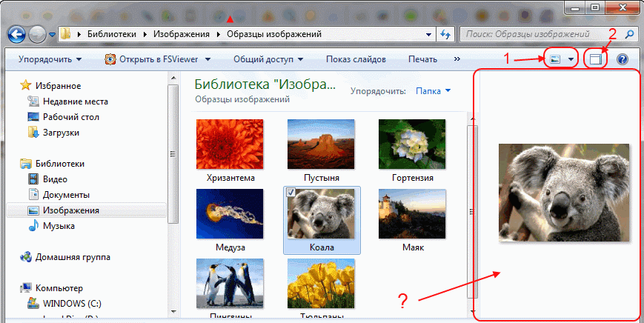Select the Хризантема thumbnail
644x323 pixels.
tap(230, 150)
